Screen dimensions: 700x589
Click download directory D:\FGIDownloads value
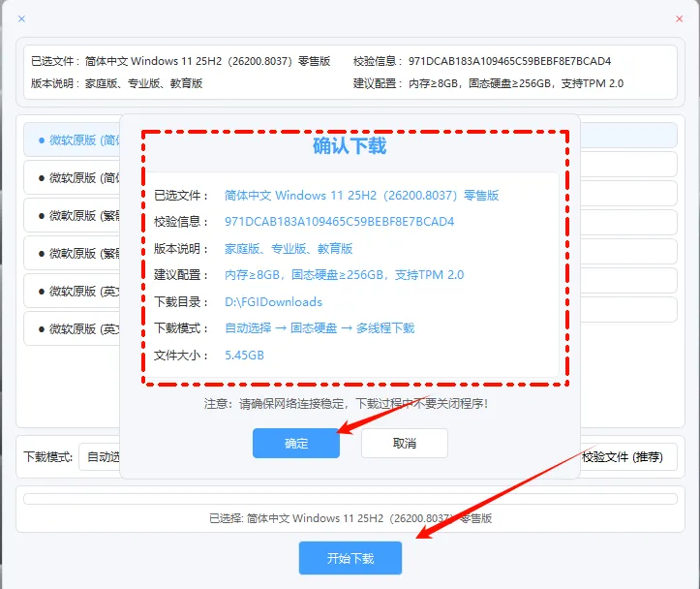[x=273, y=302]
